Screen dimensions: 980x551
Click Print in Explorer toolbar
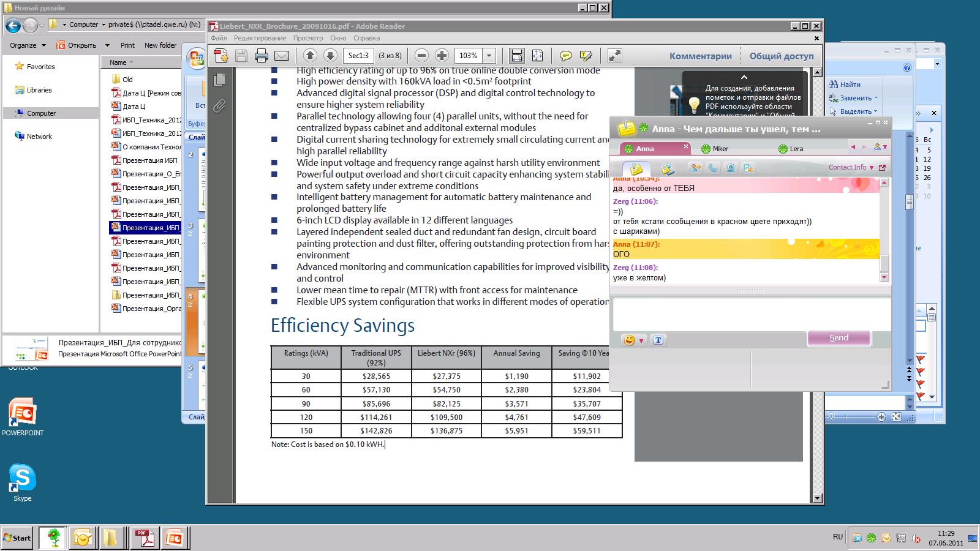pos(127,45)
